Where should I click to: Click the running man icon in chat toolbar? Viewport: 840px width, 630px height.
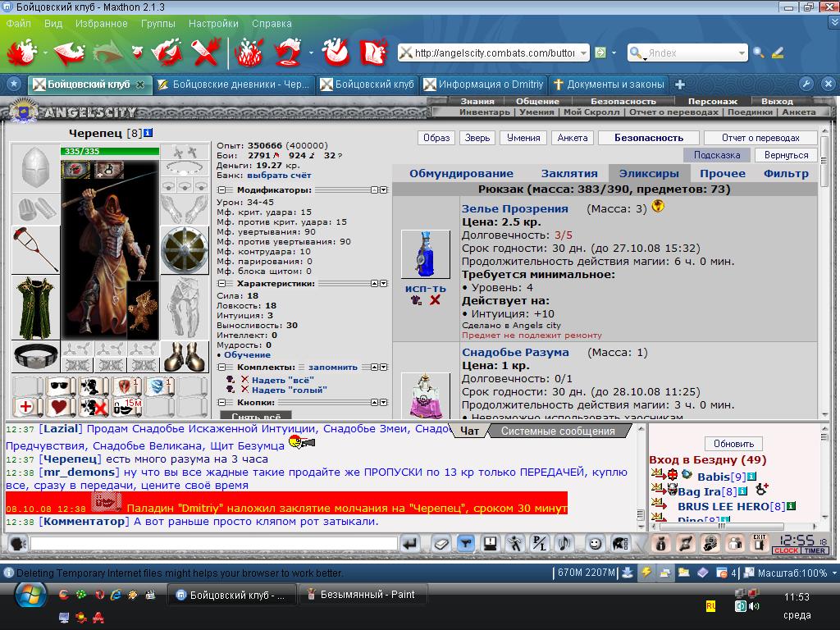click(x=515, y=545)
